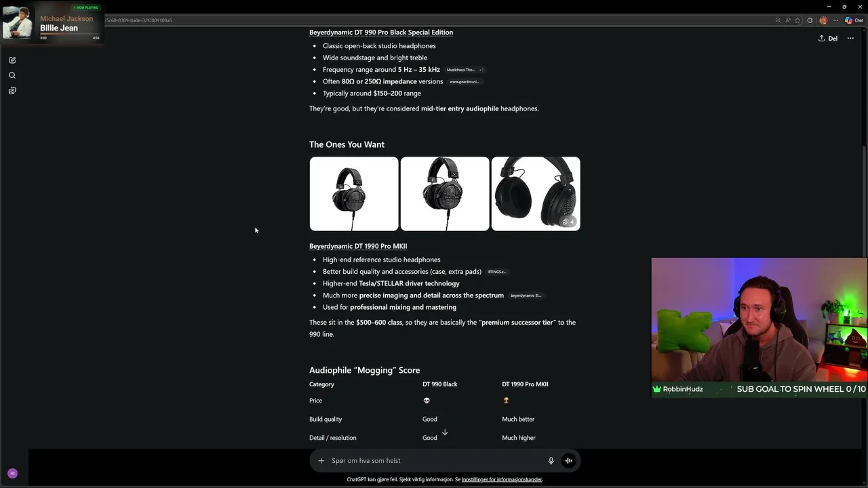868x488 pixels.
Task: Click the 'DT 1990 Pro MKII' column header
Action: point(525,384)
